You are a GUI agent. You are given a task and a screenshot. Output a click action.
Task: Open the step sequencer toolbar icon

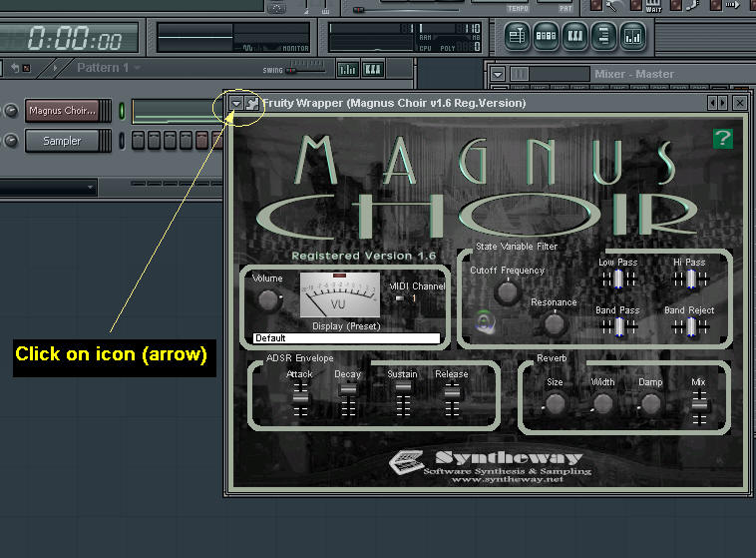tap(546, 36)
